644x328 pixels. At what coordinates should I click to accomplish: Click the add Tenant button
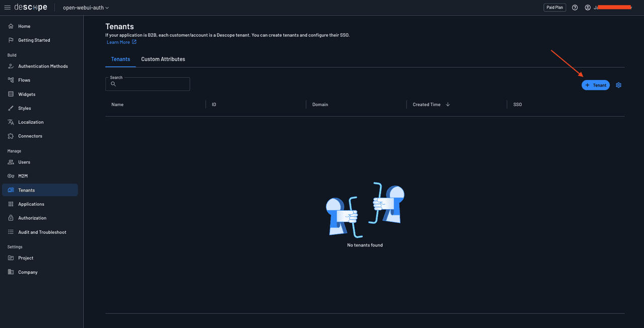[x=595, y=85]
